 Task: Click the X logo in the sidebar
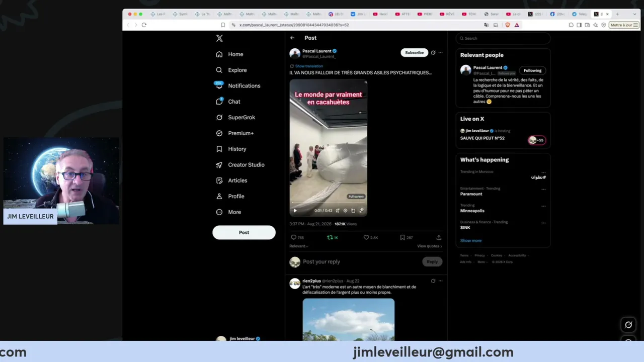click(219, 38)
